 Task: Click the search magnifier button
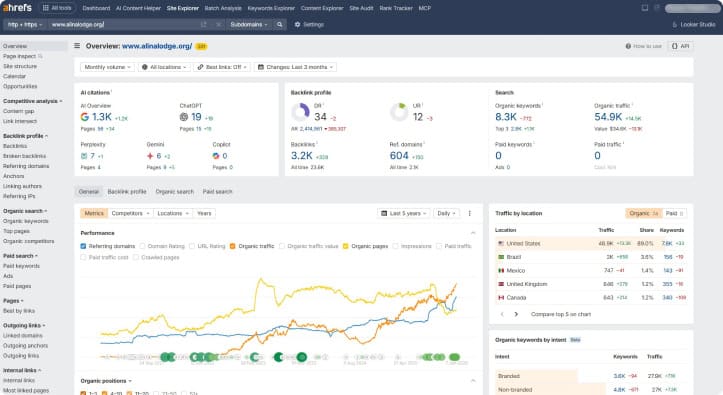[x=279, y=24]
